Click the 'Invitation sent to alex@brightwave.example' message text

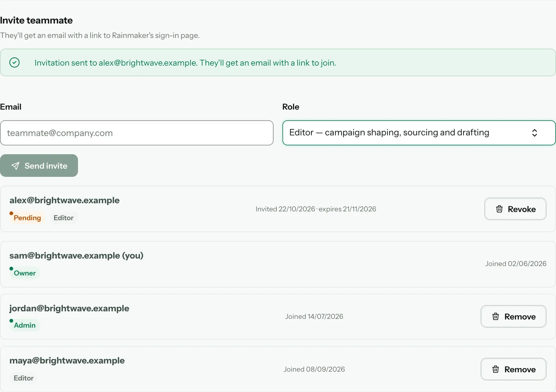click(x=185, y=63)
